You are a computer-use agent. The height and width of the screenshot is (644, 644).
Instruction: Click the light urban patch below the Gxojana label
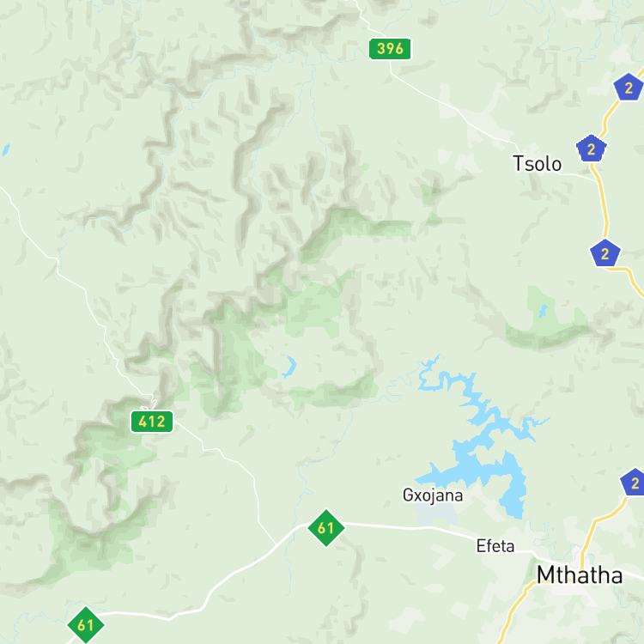pyautogui.click(x=435, y=514)
